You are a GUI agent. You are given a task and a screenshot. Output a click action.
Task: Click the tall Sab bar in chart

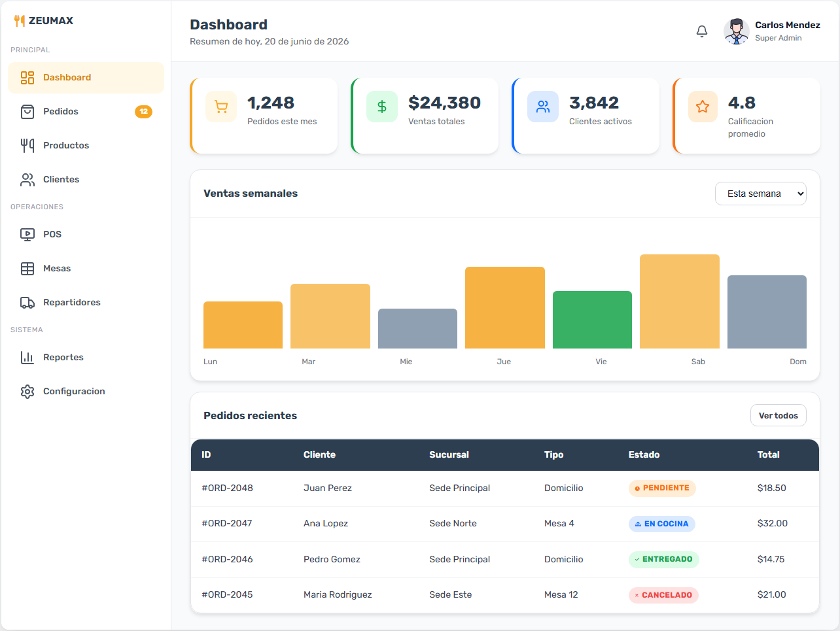(x=680, y=301)
